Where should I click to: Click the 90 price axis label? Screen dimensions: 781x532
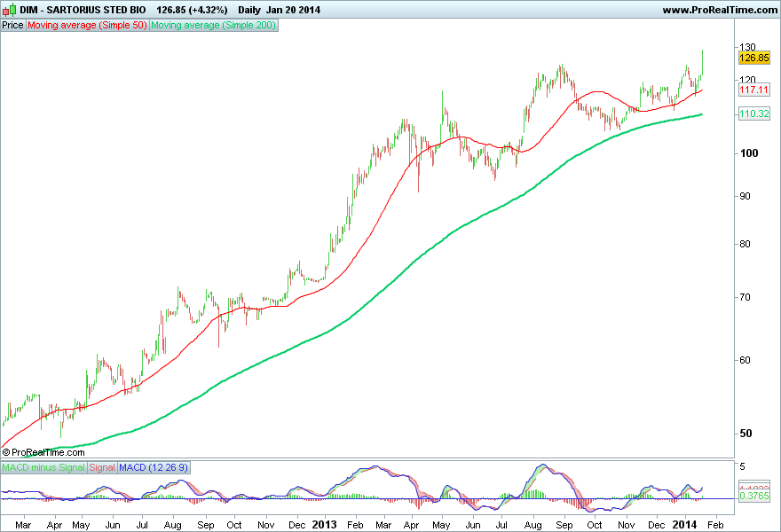[745, 197]
